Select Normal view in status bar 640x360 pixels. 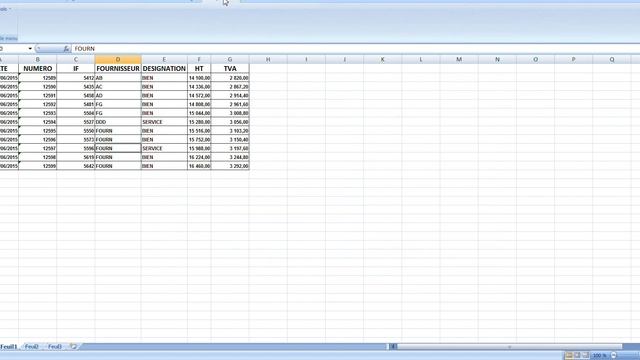(x=569, y=356)
